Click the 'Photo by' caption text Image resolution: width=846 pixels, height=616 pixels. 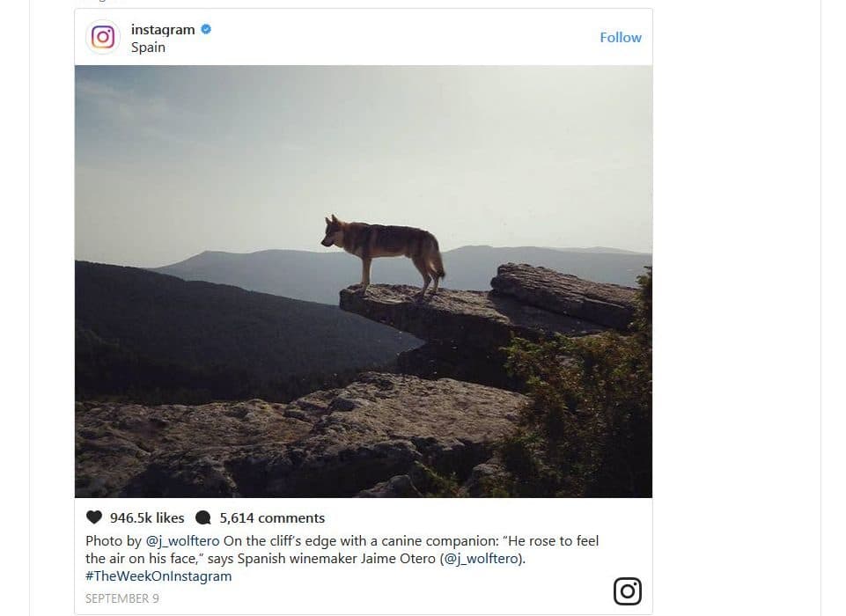114,540
